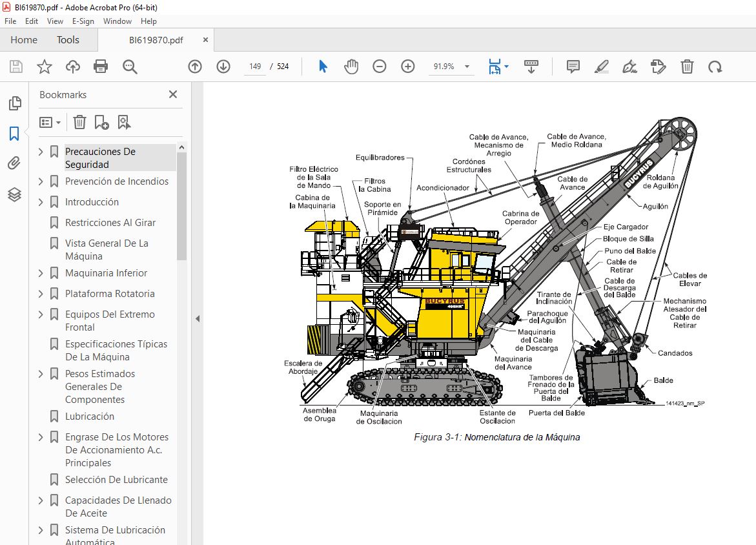Open Vista General De La Máquina bookmark
Viewport: 756px width, 545px height.
[x=107, y=250]
